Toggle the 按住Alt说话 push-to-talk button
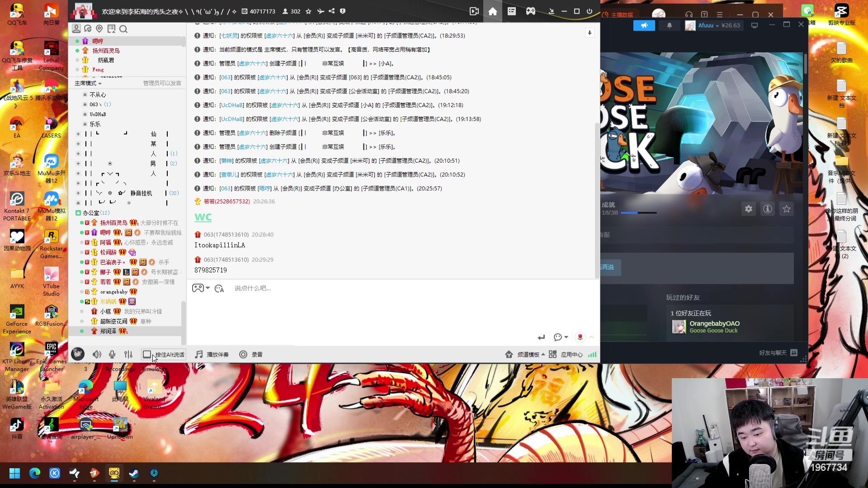The width and height of the screenshot is (868, 488). coord(164,355)
